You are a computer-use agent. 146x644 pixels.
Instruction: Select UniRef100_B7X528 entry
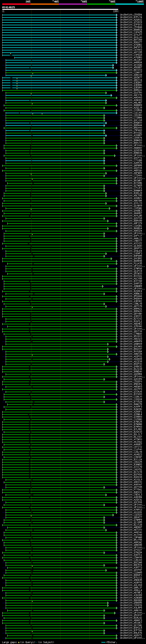[131, 402]
